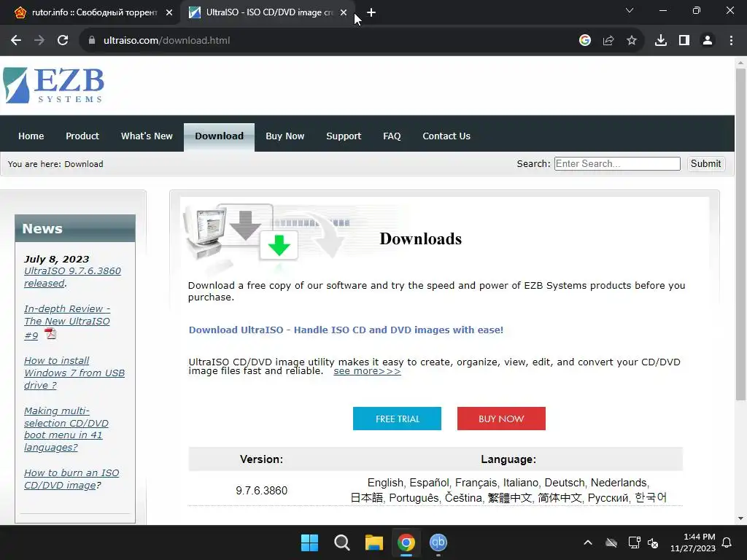This screenshot has width=747, height=560.
Task: Open How to install Windows 7 from USB link
Action: tap(74, 373)
